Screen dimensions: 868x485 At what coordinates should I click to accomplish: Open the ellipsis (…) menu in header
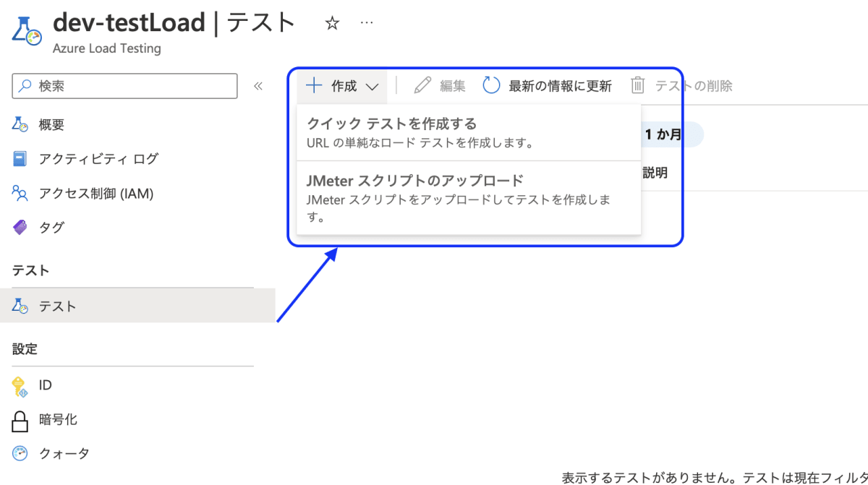367,22
